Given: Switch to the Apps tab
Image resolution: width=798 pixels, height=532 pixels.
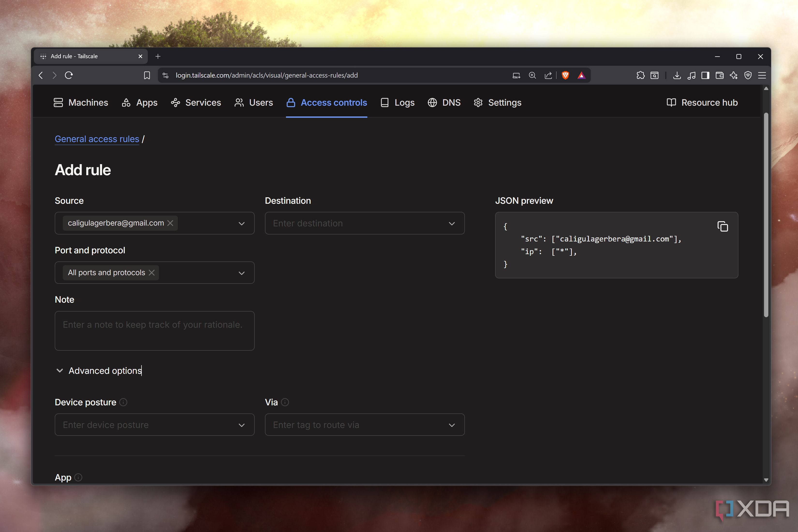Looking at the screenshot, I should (x=140, y=103).
